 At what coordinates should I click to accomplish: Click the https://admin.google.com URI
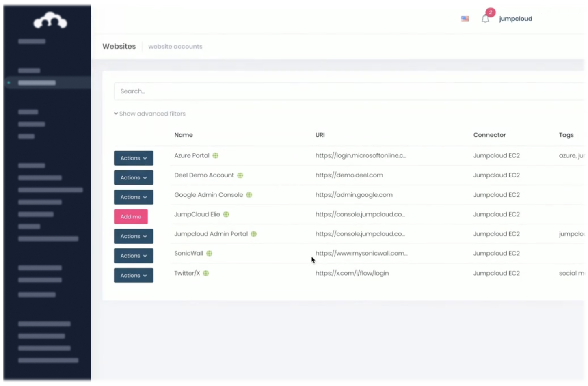[x=354, y=195]
